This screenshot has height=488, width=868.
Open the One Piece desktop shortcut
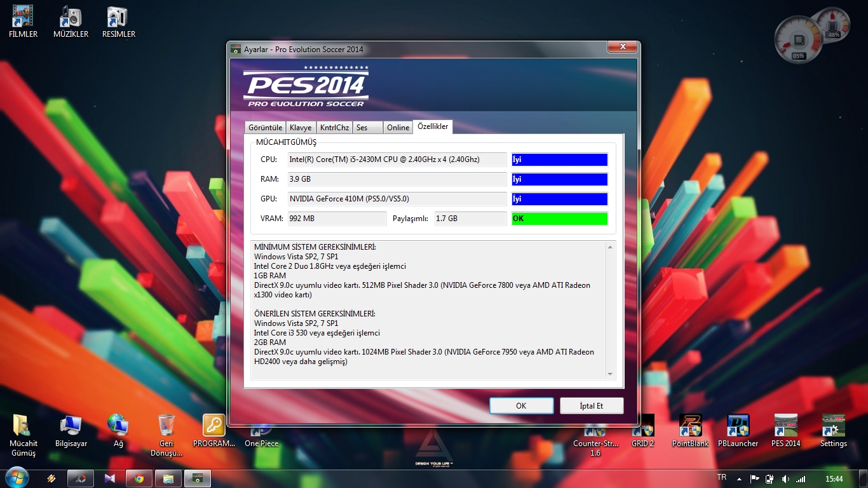pos(262,435)
